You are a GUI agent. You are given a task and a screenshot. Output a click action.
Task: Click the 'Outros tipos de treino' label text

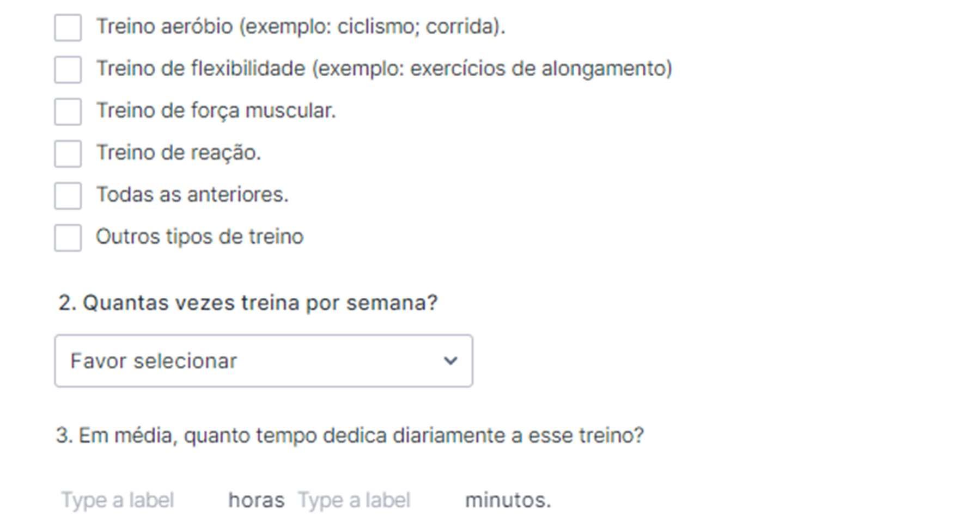199,237
